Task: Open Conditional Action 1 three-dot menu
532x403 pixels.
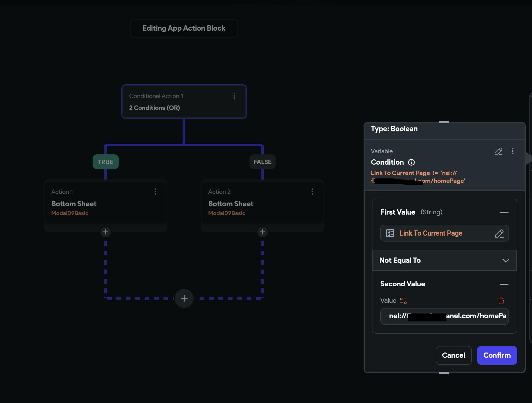Action: pos(234,96)
